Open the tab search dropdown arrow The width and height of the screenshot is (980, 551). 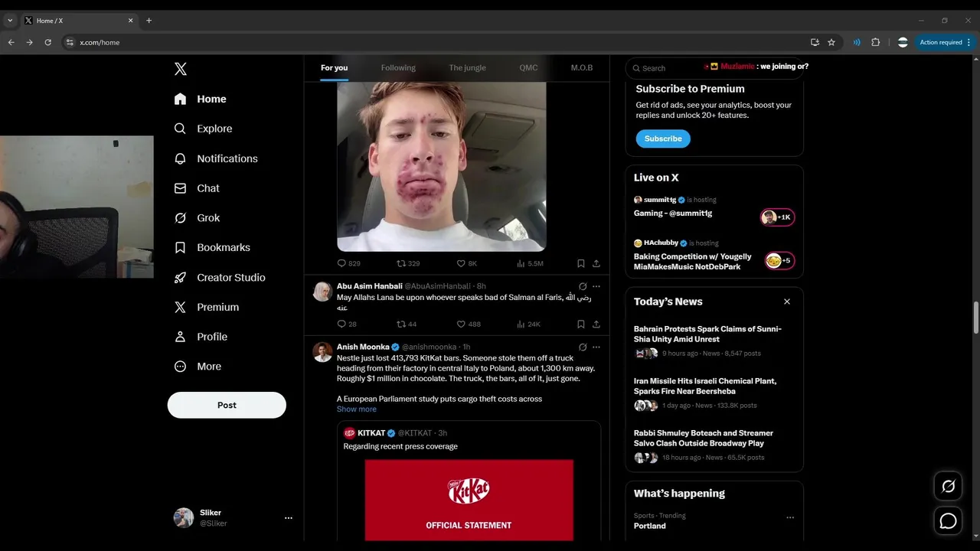[x=10, y=21]
